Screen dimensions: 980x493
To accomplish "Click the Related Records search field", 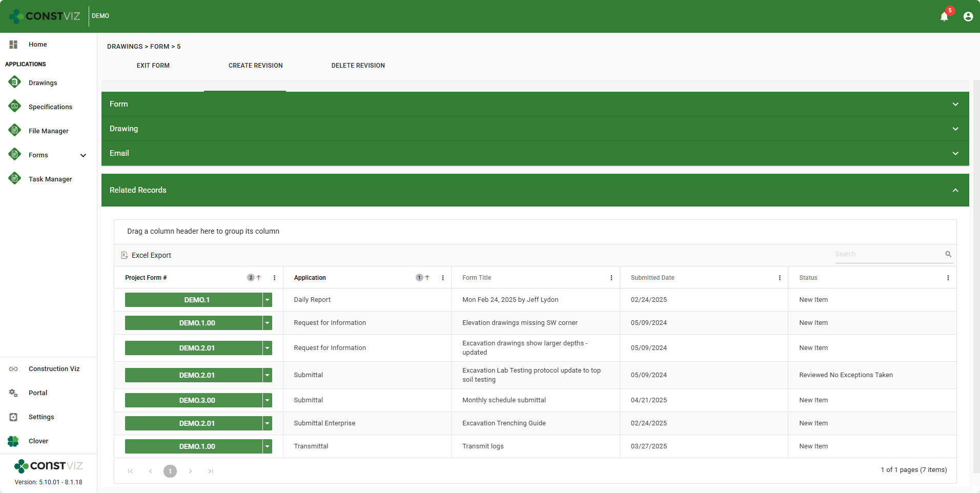I will click(888, 254).
